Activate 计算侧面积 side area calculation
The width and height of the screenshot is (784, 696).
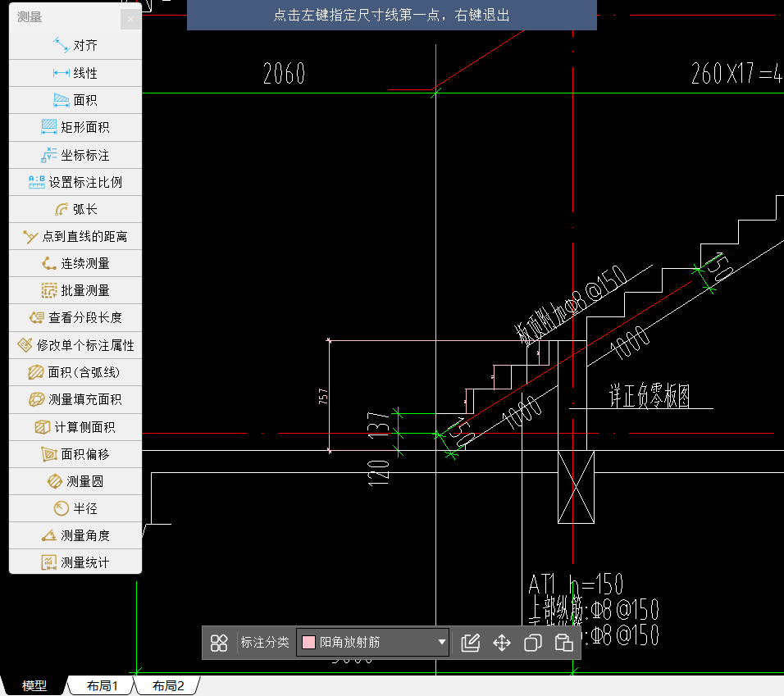(x=75, y=427)
